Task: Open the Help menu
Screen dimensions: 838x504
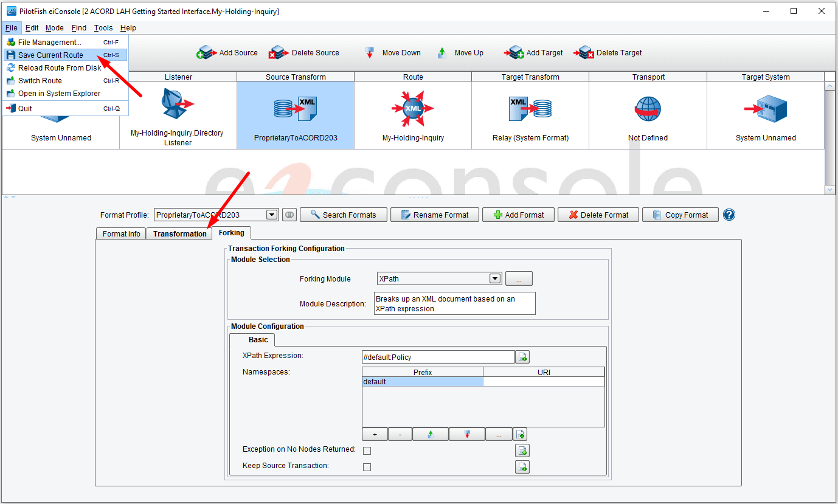Action: [128, 28]
